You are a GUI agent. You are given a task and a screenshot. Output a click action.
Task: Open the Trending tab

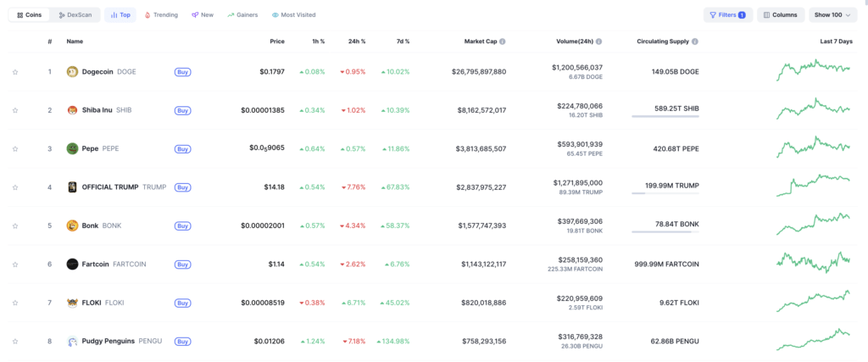point(161,15)
